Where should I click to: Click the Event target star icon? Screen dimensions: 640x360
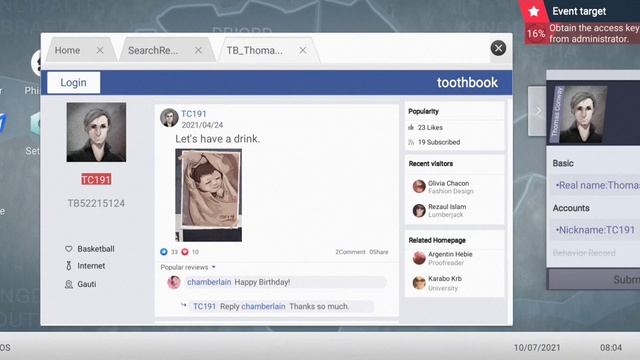(534, 11)
